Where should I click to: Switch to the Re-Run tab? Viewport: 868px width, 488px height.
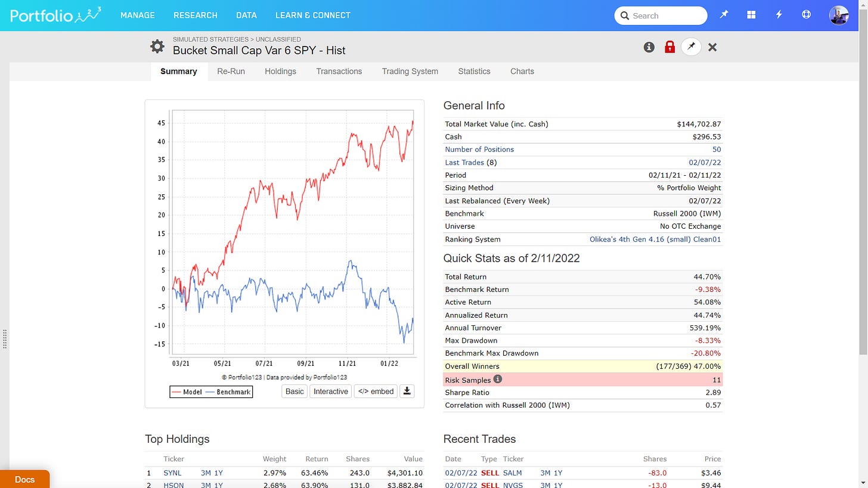231,72
